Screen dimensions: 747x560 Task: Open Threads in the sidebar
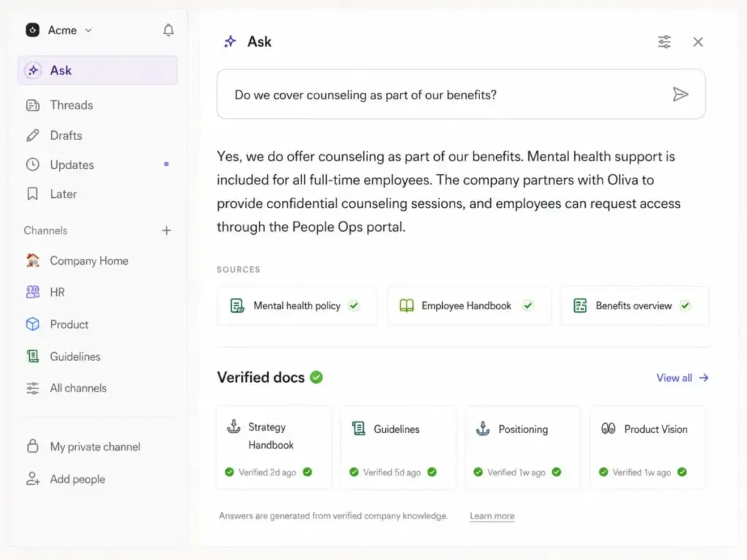click(x=98, y=105)
